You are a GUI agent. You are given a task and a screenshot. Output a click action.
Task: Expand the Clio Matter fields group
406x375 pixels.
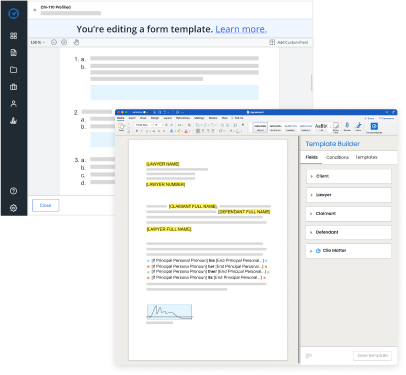(x=348, y=251)
